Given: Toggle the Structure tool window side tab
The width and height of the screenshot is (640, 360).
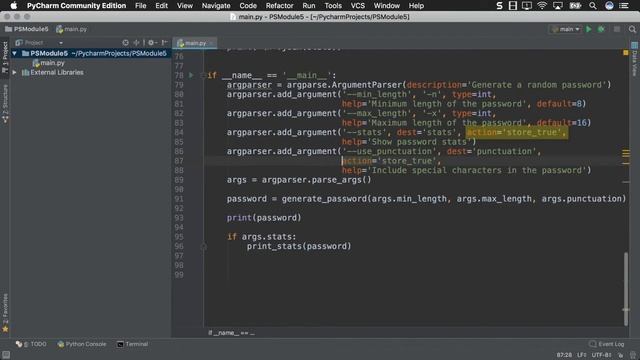Looking at the screenshot, I should pos(5,103).
